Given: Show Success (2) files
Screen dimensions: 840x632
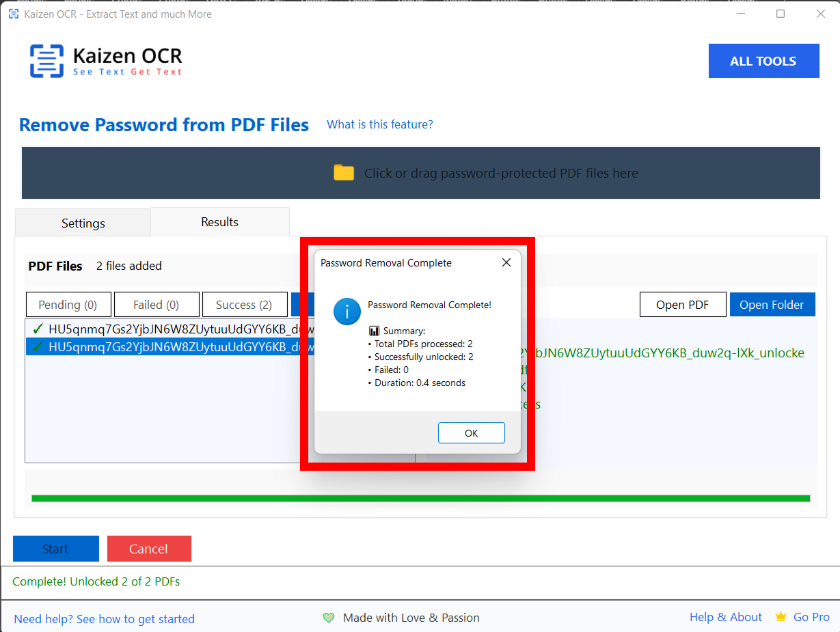Looking at the screenshot, I should coord(243,305).
